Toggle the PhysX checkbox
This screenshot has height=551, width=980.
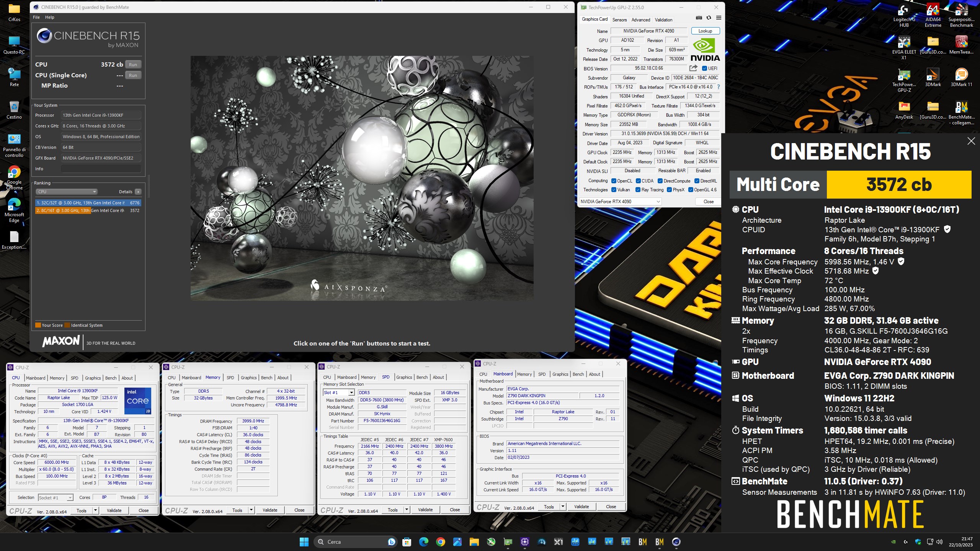coord(669,190)
